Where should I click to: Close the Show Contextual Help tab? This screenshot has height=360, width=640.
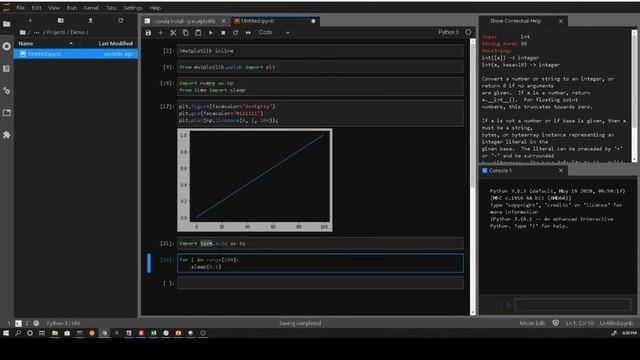pos(561,21)
